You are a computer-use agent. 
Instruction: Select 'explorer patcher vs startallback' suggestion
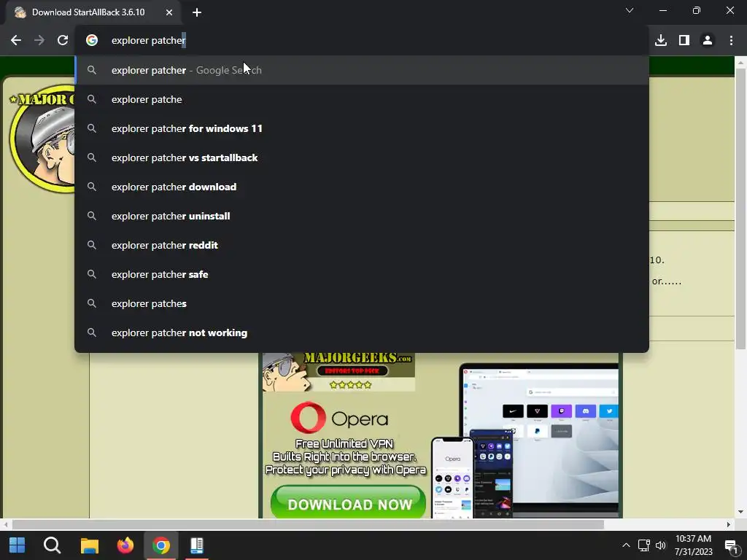pyautogui.click(x=362, y=157)
